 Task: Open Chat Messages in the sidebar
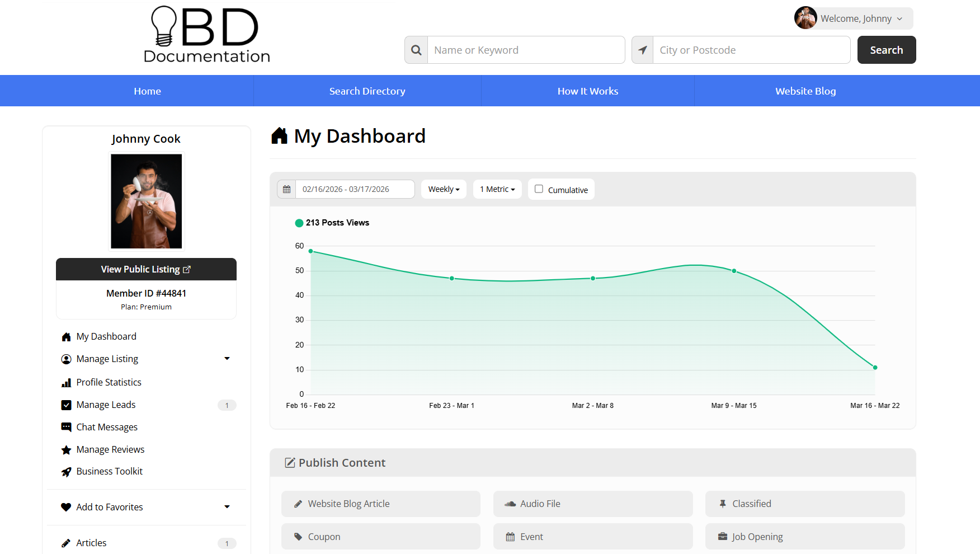(x=107, y=427)
